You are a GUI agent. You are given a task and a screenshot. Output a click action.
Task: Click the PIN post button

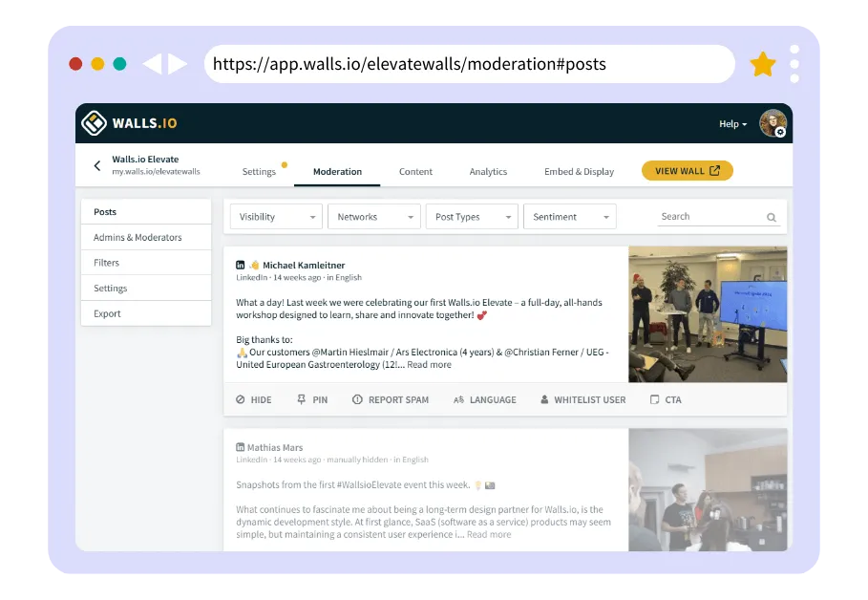click(x=312, y=399)
